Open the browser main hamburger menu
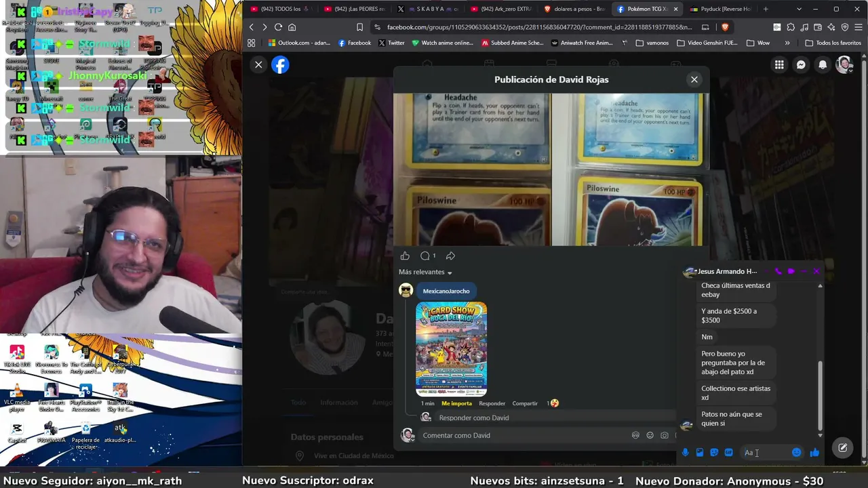The height and width of the screenshot is (488, 868). 857,27
